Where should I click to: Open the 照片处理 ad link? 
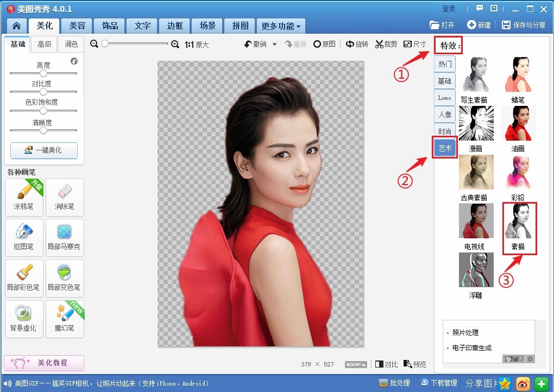tap(465, 333)
